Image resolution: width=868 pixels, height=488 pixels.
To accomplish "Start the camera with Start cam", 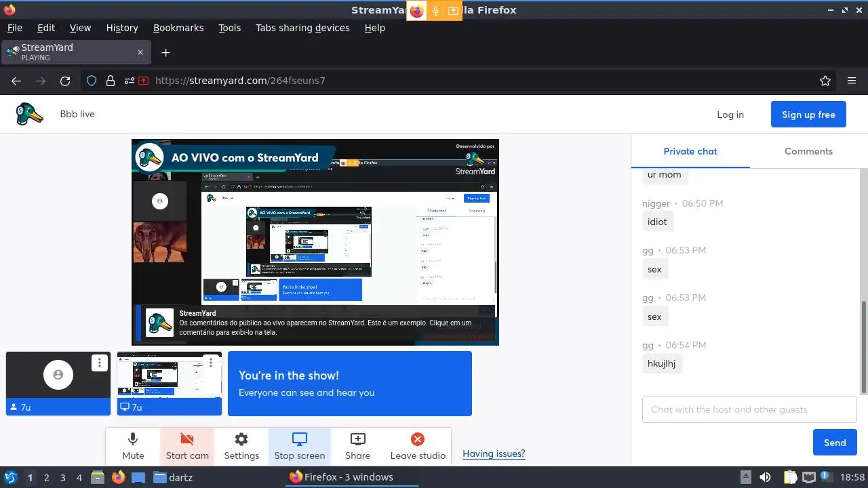I will point(187,447).
